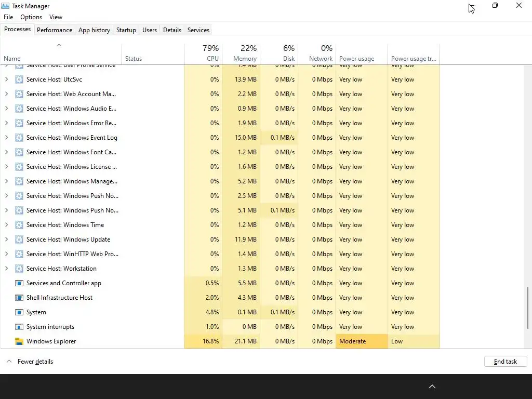This screenshot has width=532, height=399.
Task: Sort by the Memory column header
Action: [x=241, y=54]
